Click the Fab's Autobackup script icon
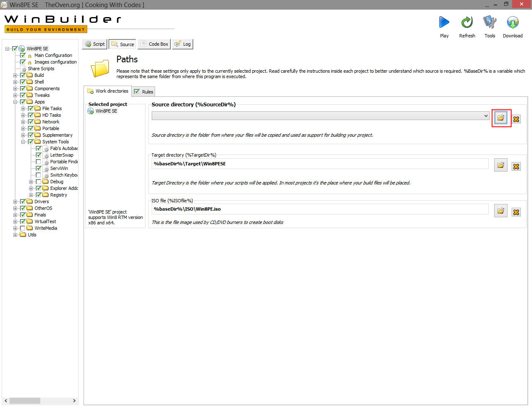This screenshot has width=532, height=408. pyautogui.click(x=46, y=149)
